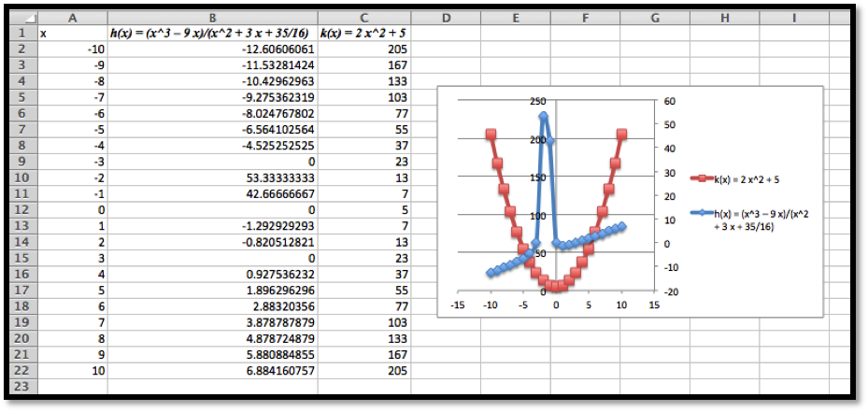Click column A header

pos(72,18)
